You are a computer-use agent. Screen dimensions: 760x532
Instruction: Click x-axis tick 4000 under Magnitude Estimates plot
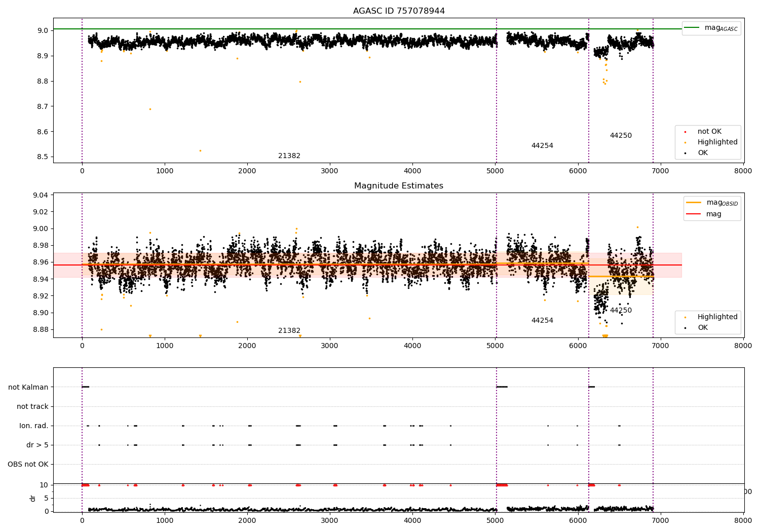point(412,346)
